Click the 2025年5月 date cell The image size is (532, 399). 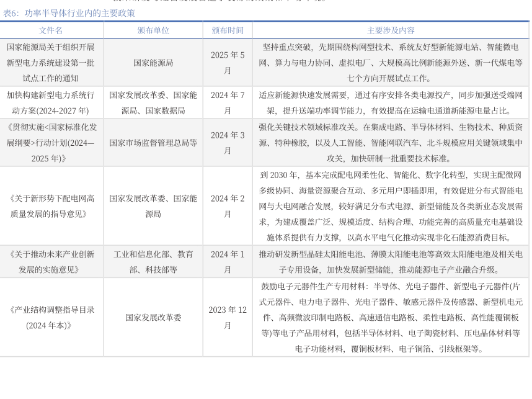click(x=228, y=63)
